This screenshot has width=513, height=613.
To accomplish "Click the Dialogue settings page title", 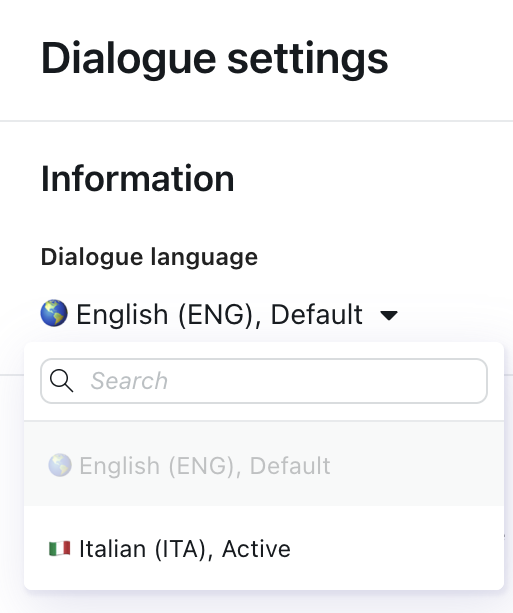I will (215, 59).
